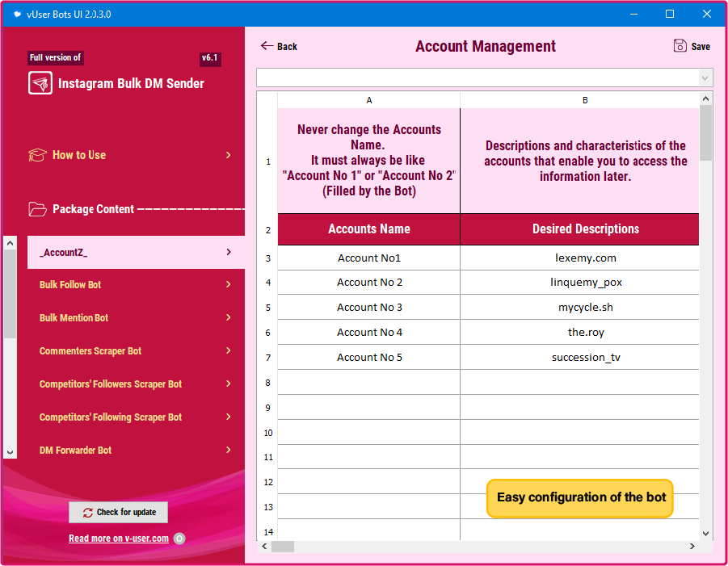Click the spreadsheet horizontal scrollbar thumb

282,547
